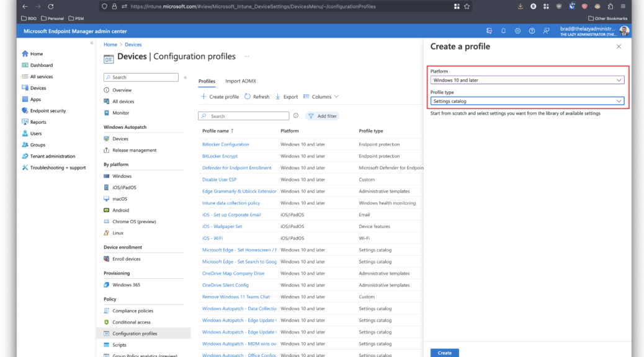The image size is (644, 357).
Task: Open the settings gear in the admin header
Action: point(517,31)
